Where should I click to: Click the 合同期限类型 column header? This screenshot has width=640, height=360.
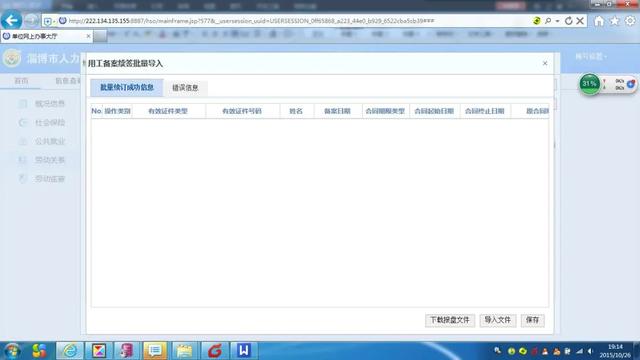point(385,111)
